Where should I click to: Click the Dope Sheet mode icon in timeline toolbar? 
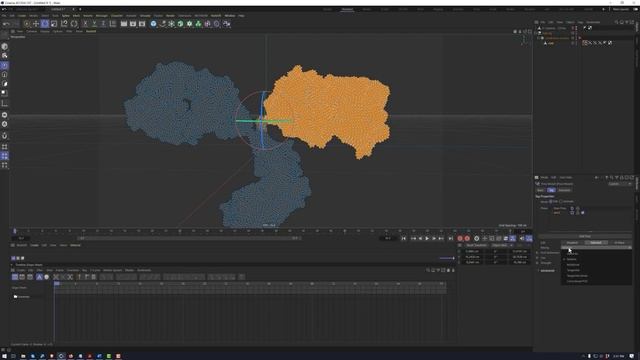pyautogui.click(x=15, y=277)
